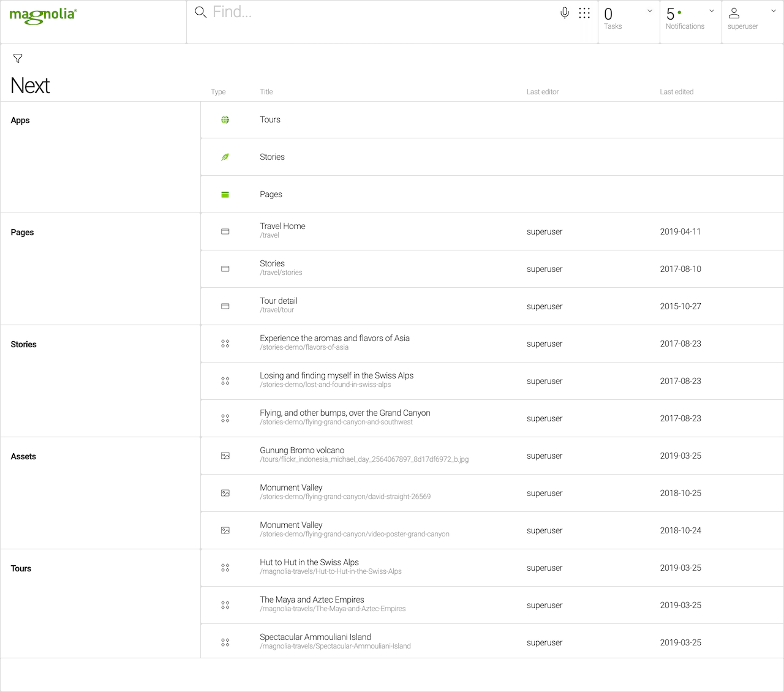The width and height of the screenshot is (784, 692).
Task: Select Losing and finding myself in Swiss Alps
Action: [x=336, y=376]
